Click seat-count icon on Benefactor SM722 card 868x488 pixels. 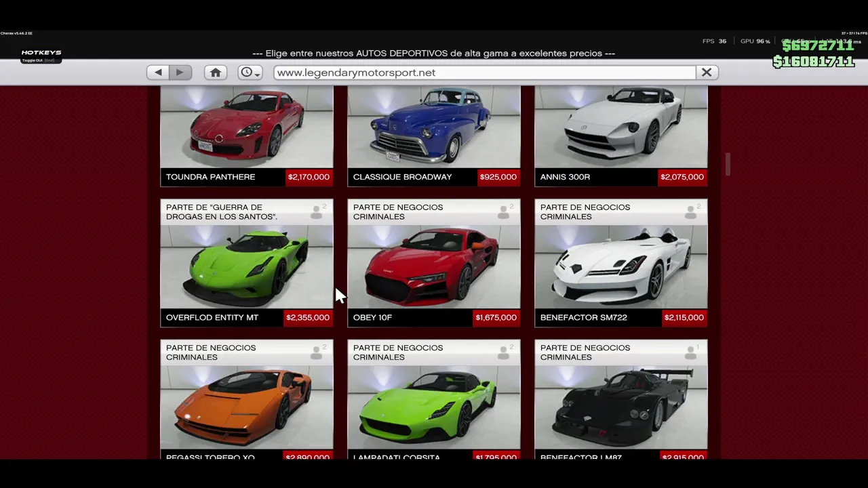point(691,212)
